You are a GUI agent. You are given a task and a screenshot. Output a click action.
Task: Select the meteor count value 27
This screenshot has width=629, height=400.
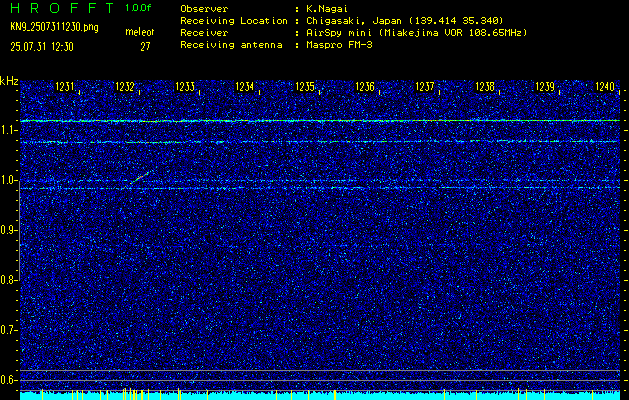pyautogui.click(x=145, y=47)
